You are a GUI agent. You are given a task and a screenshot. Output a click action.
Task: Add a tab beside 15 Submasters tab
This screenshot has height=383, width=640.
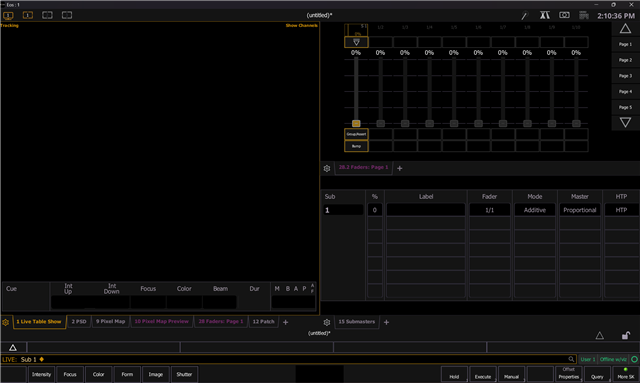(386, 322)
